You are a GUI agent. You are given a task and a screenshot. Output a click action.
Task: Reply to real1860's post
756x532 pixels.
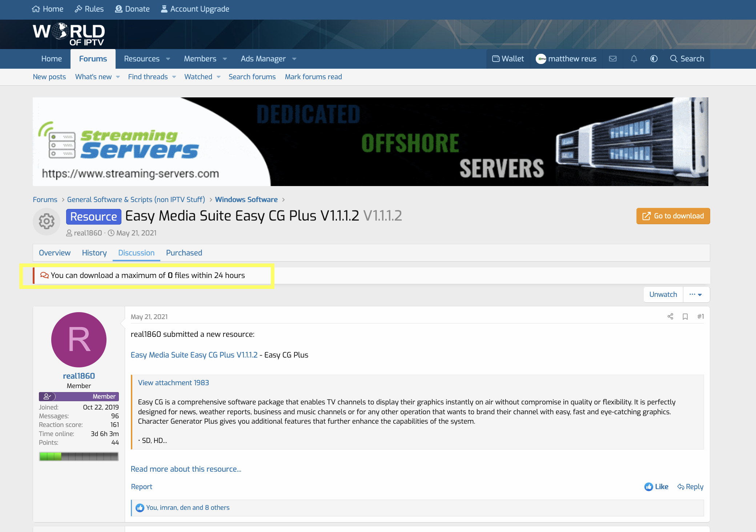click(691, 487)
